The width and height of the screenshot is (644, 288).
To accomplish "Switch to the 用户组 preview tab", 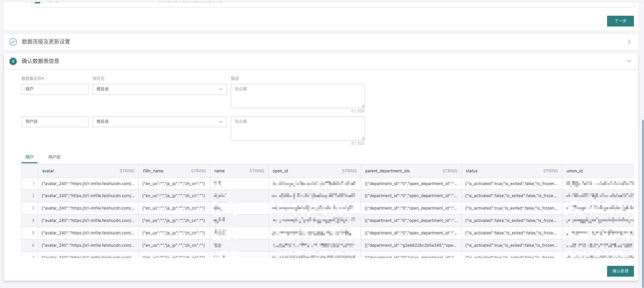I will click(x=54, y=157).
